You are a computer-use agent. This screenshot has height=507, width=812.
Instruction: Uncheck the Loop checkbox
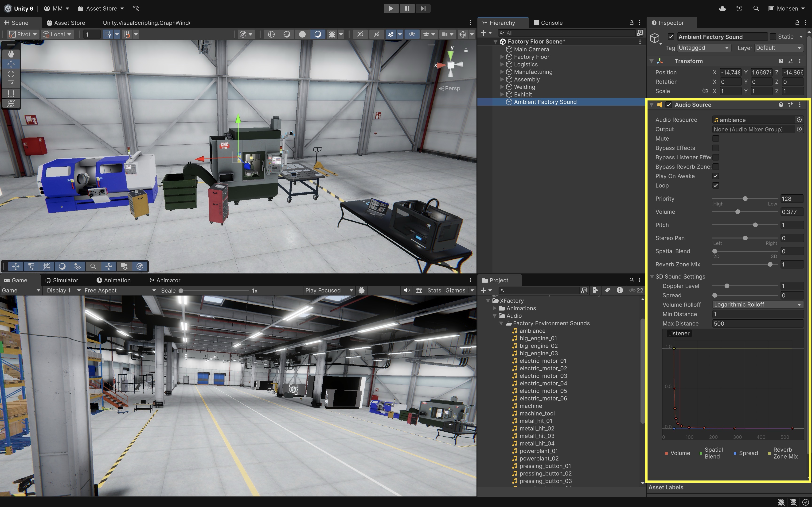tap(715, 185)
